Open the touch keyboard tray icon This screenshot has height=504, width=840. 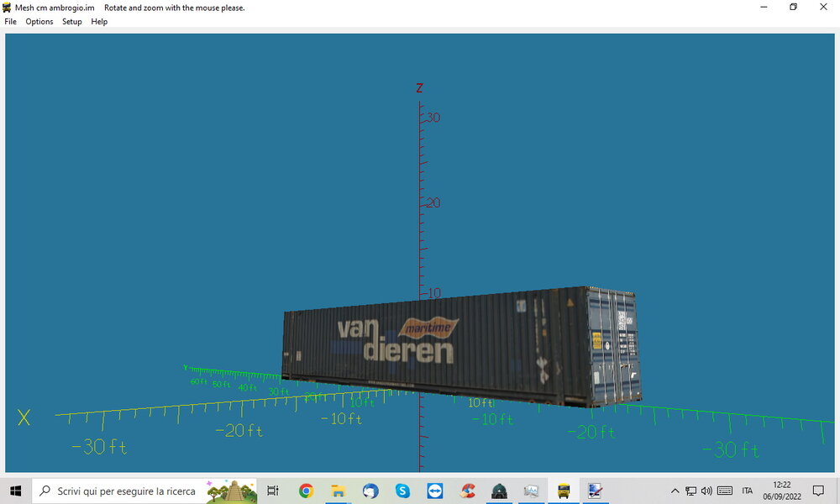coord(725,491)
